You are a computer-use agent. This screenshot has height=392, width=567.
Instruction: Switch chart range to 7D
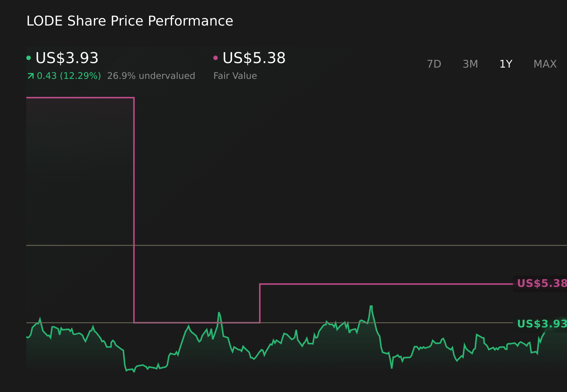(434, 64)
